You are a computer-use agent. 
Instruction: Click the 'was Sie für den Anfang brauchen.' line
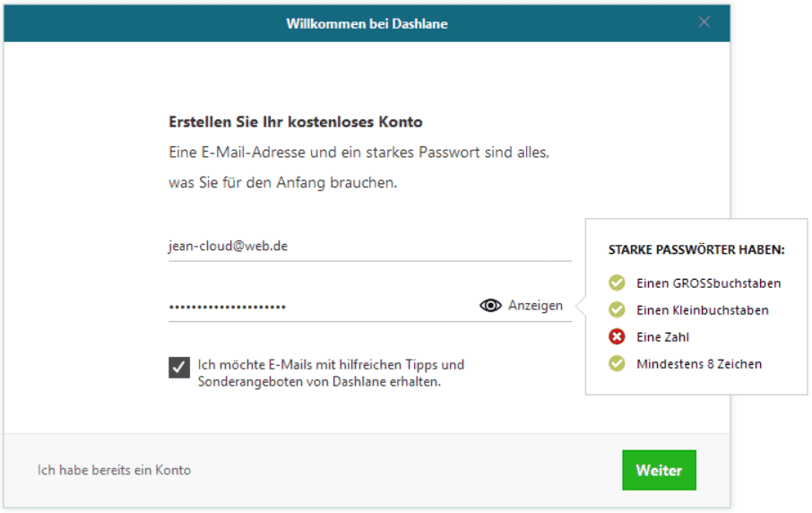tap(282, 183)
